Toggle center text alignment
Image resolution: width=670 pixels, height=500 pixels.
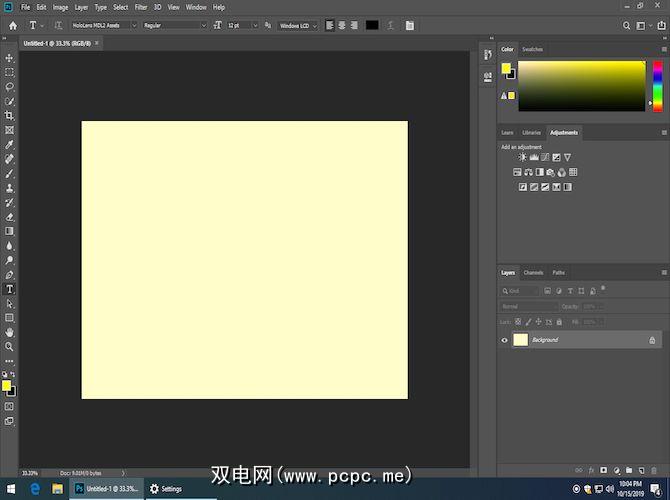(x=342, y=25)
